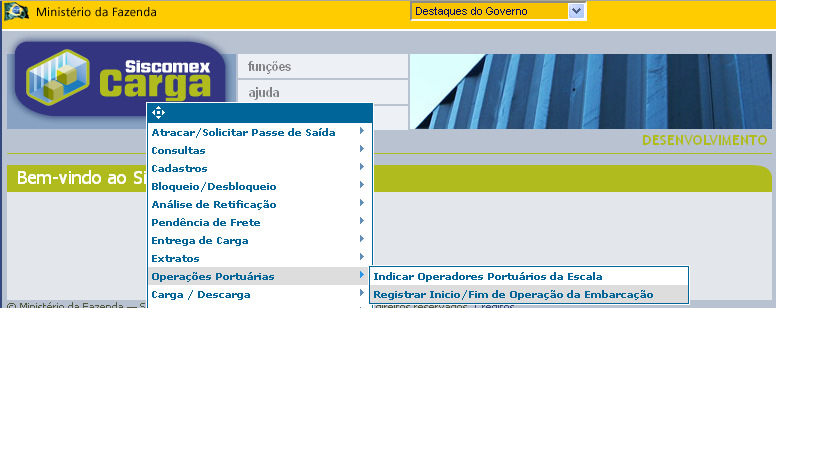Open the Destaques do Governo dropdown
819x460 pixels.
497,11
